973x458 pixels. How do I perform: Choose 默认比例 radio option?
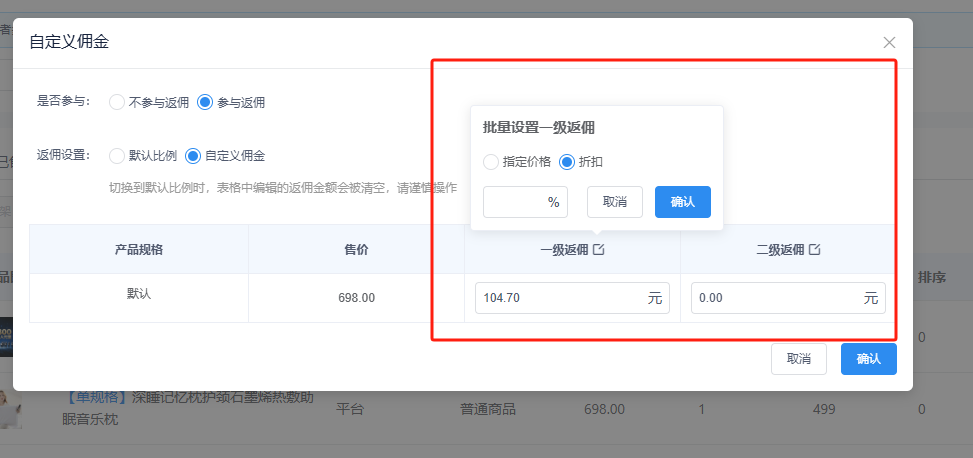[x=143, y=156]
